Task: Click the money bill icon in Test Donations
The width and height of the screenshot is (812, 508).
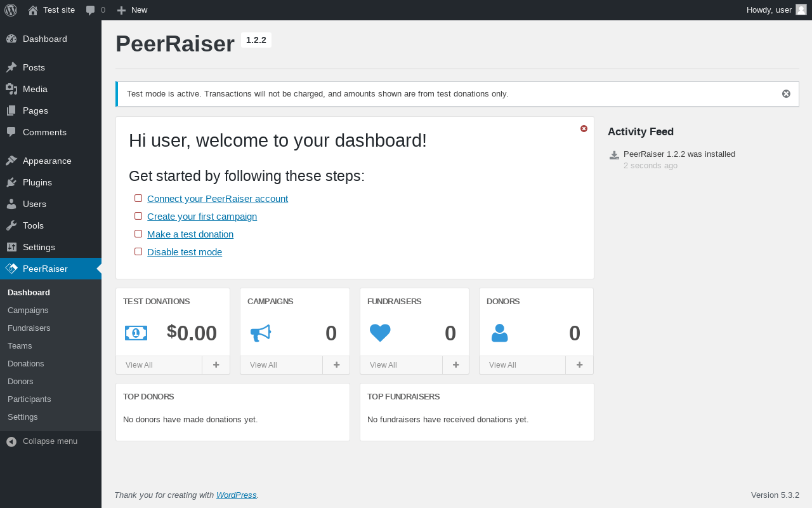Action: click(x=136, y=333)
